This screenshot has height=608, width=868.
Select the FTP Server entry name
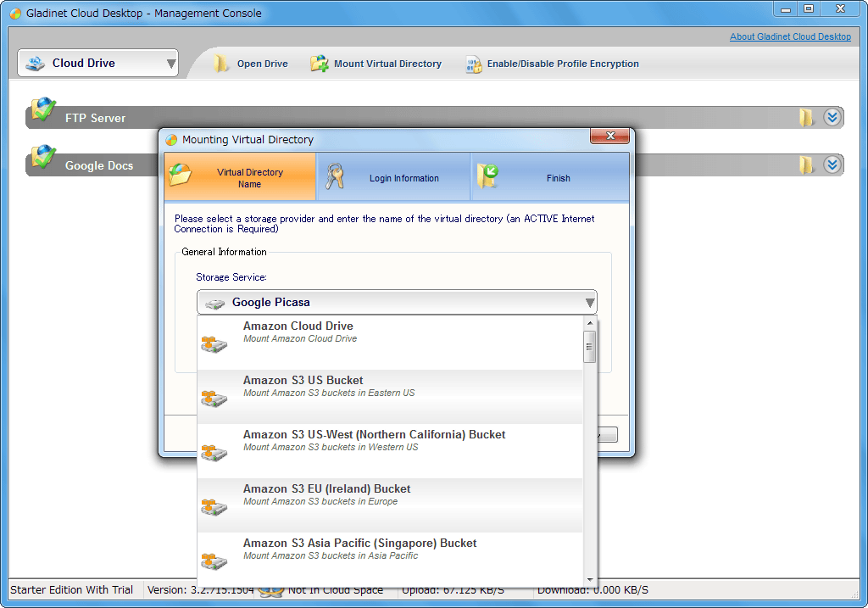[95, 118]
